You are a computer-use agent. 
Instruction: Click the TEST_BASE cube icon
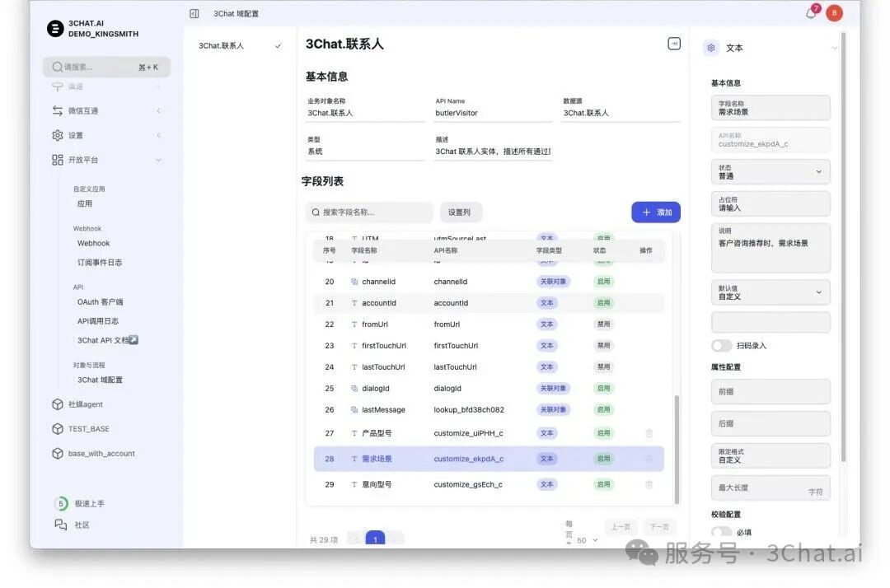58,429
